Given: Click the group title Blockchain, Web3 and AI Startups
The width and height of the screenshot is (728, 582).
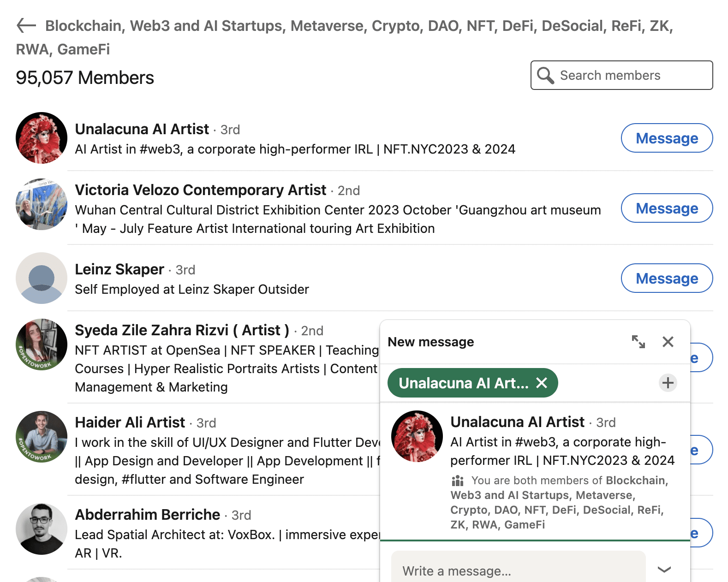Looking at the screenshot, I should pyautogui.click(x=185, y=26).
